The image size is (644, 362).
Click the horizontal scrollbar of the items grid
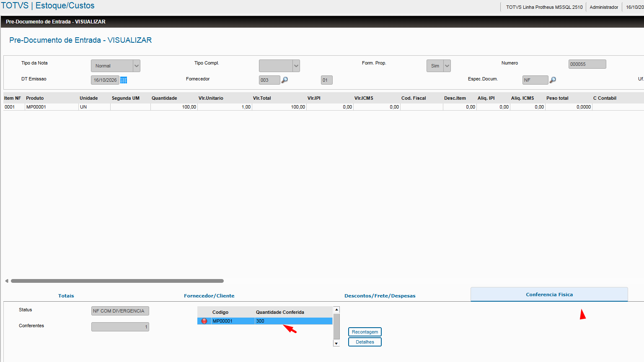pos(117,281)
